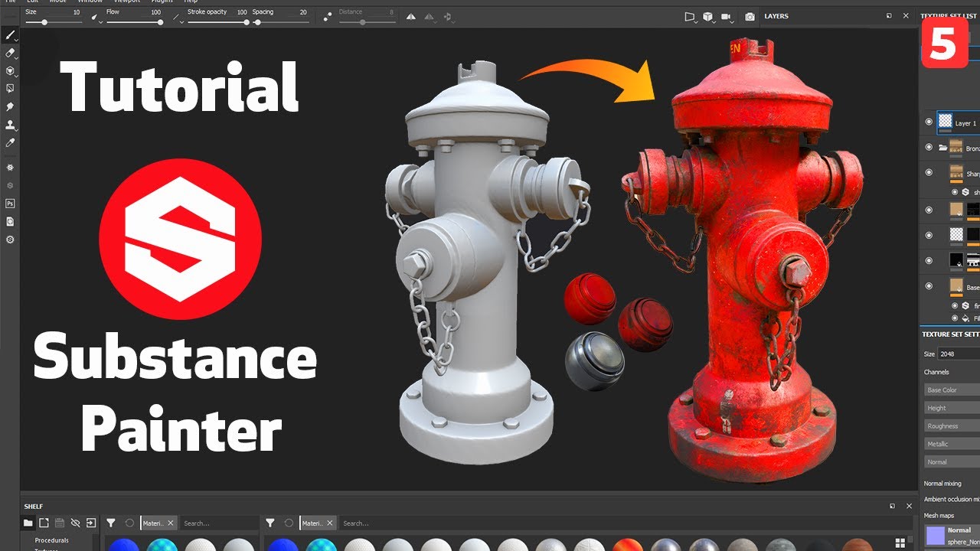Toggle visibility of black-thumbnail layer above Base
Viewport: 980px width, 551px height.
929,260
